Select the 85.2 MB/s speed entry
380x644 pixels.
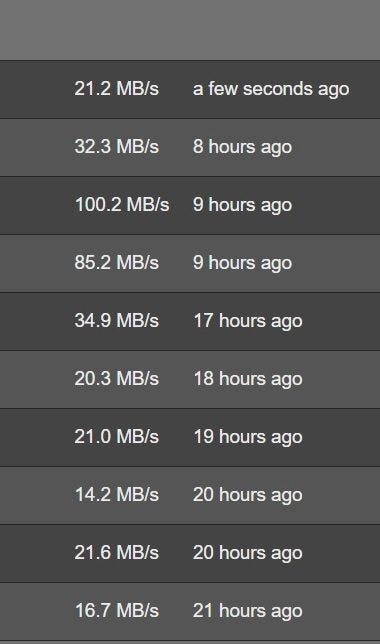coord(116,262)
